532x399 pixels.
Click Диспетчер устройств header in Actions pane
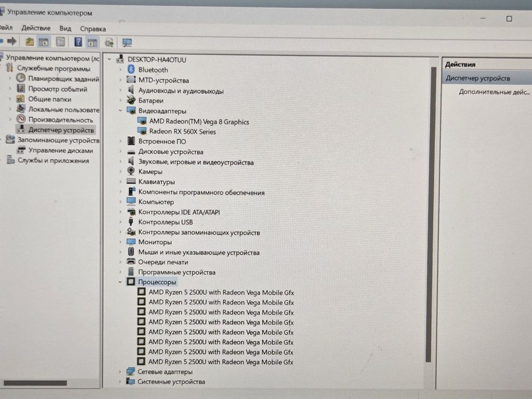point(478,79)
